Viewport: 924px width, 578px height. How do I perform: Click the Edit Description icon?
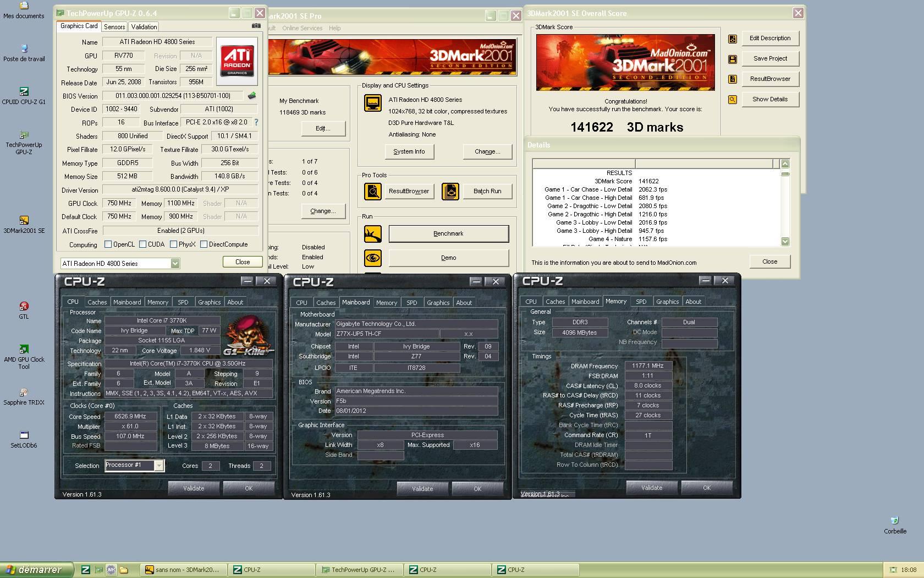coord(733,39)
